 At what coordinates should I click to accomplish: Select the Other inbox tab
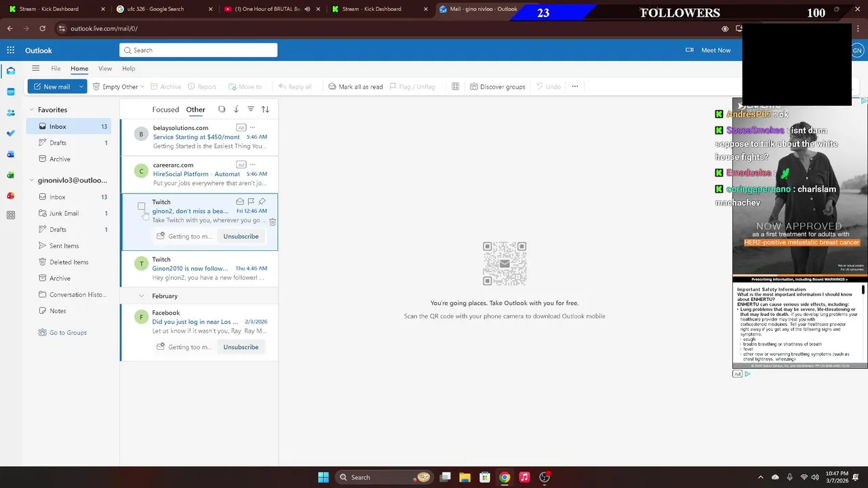point(195,109)
